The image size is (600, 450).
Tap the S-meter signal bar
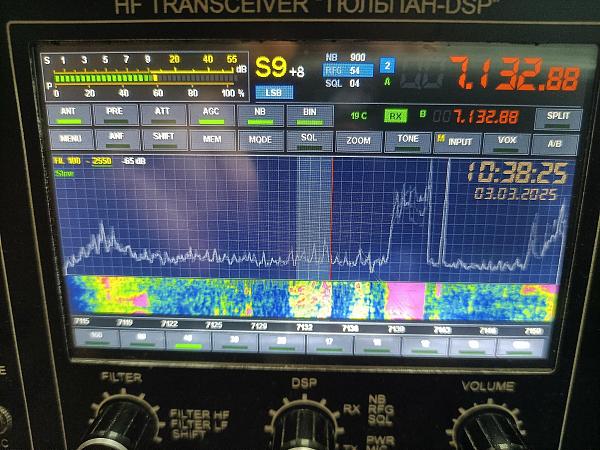(x=145, y=78)
